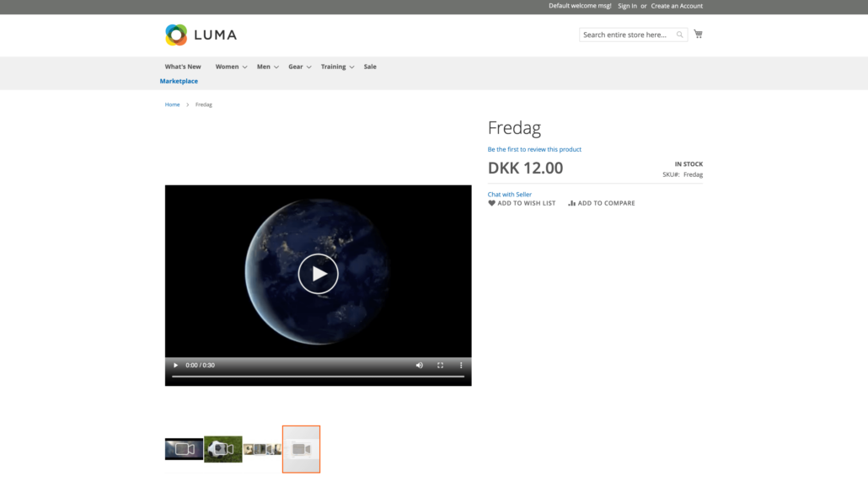Open Women menu
Screen dimensions: 868x487
pyautogui.click(x=227, y=67)
